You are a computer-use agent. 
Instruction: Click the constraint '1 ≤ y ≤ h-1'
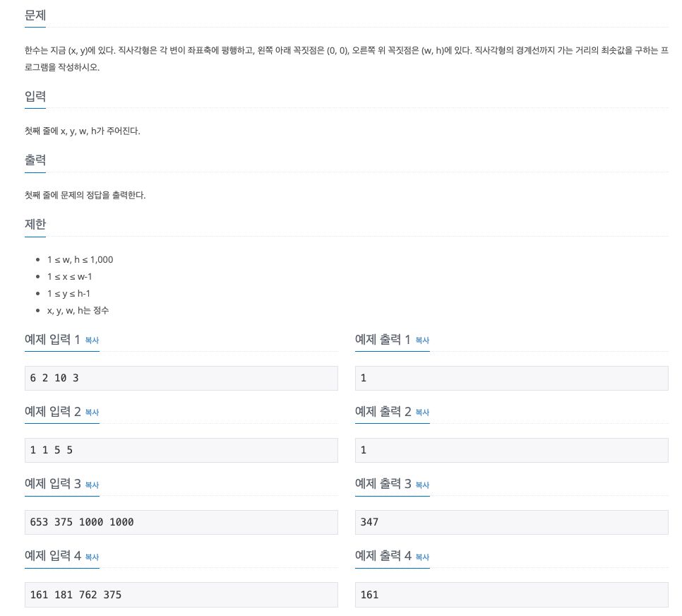tap(68, 294)
